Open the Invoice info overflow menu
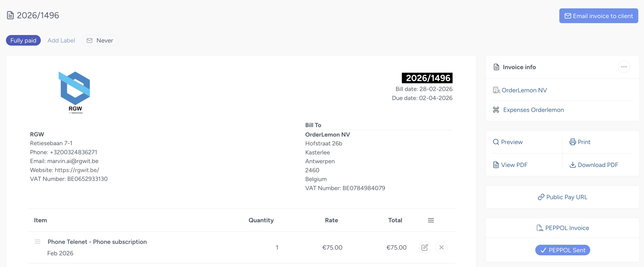The height and width of the screenshot is (267, 644). [x=623, y=67]
